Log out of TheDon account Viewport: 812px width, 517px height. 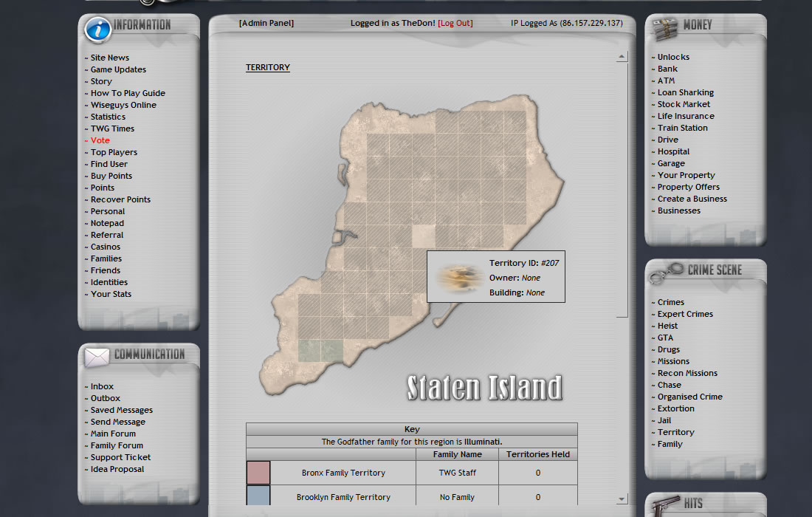tap(455, 23)
